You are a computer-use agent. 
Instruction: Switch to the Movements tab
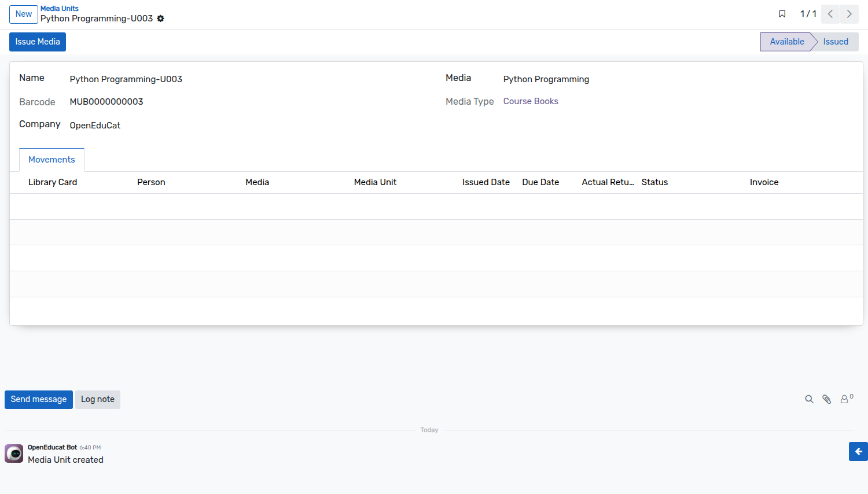[x=52, y=160]
